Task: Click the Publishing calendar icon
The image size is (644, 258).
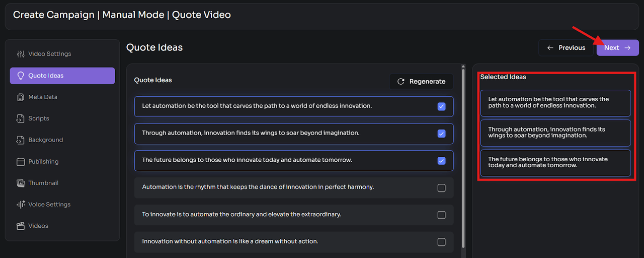Action: coord(21,162)
